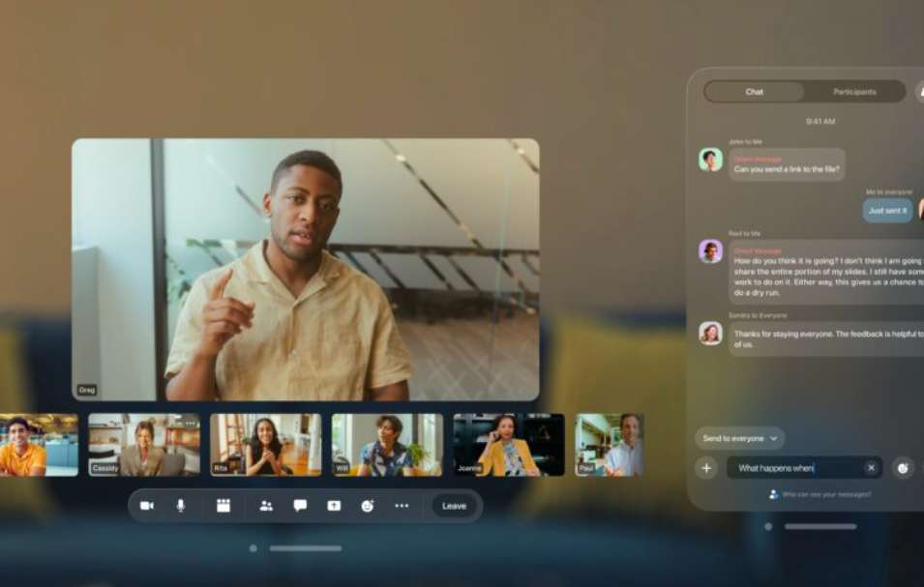Click the chat bubble icon in toolbar
924x587 pixels.
click(x=300, y=506)
